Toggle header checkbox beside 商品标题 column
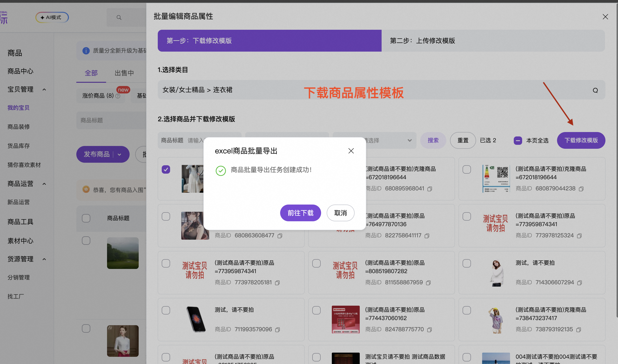The width and height of the screenshot is (618, 364). [x=86, y=218]
